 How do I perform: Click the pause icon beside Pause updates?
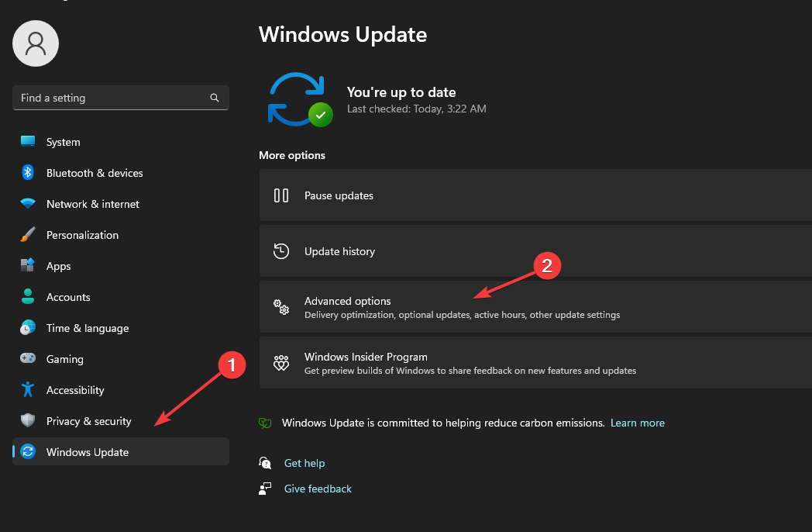click(x=281, y=195)
